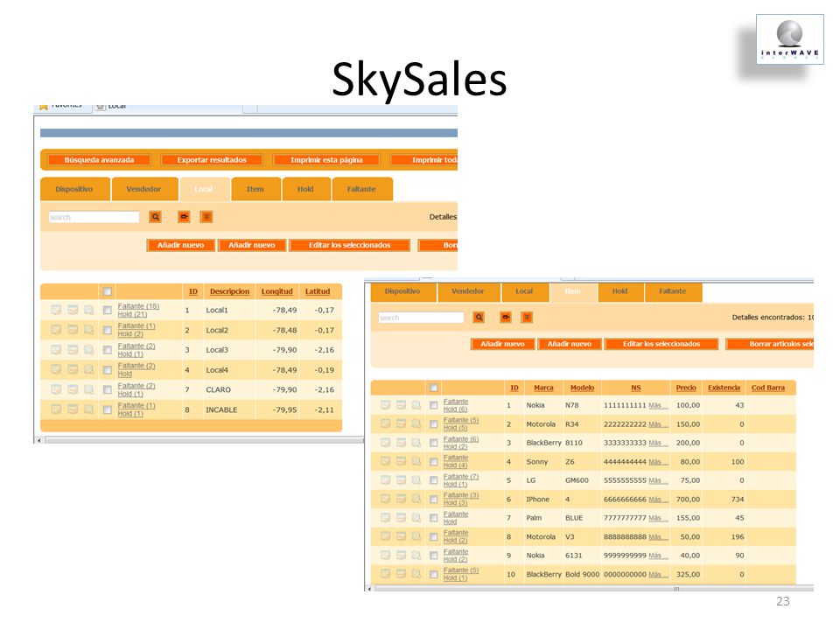
Task: Open the magnifier view icon for Local4 row
Action: 89,369
